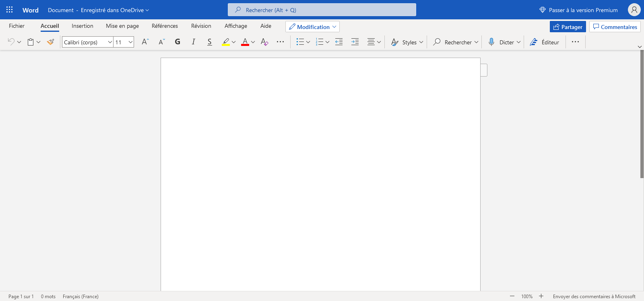Viewport: 644px width, 301px height.
Task: Increase the paragraph indent
Action: point(355,42)
